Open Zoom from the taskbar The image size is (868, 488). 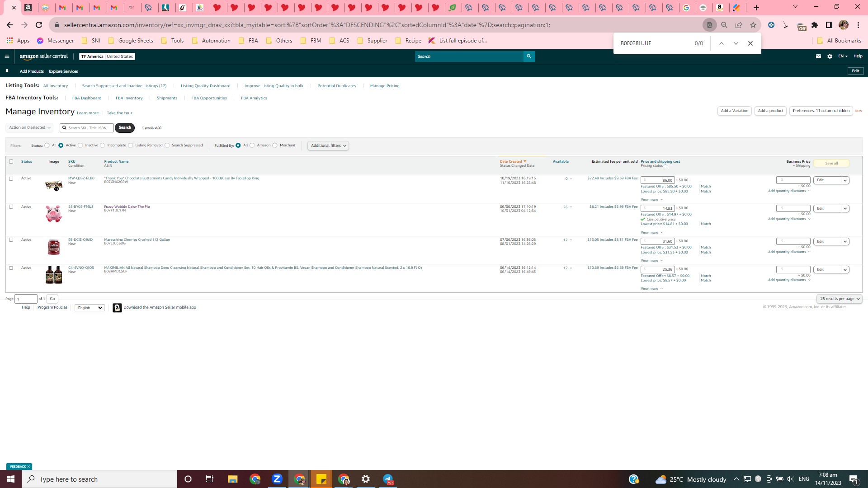pos(277,479)
